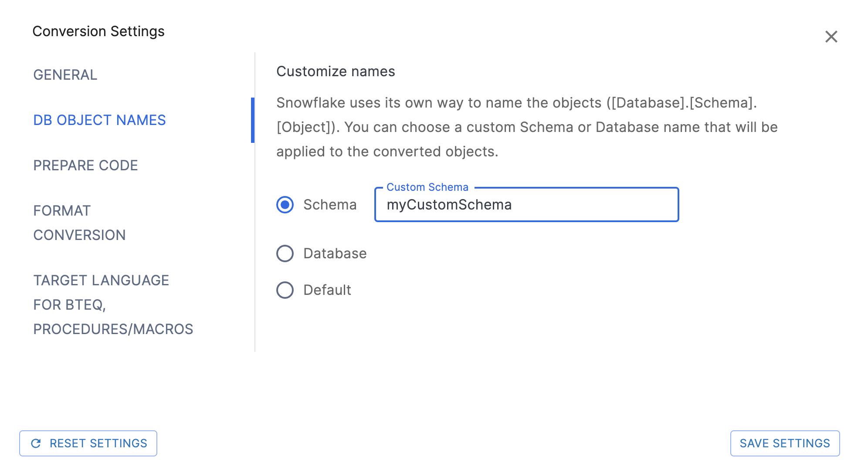This screenshot has width=868, height=473.
Task: Open the FORMAT CONVERSION settings
Action: [x=79, y=223]
